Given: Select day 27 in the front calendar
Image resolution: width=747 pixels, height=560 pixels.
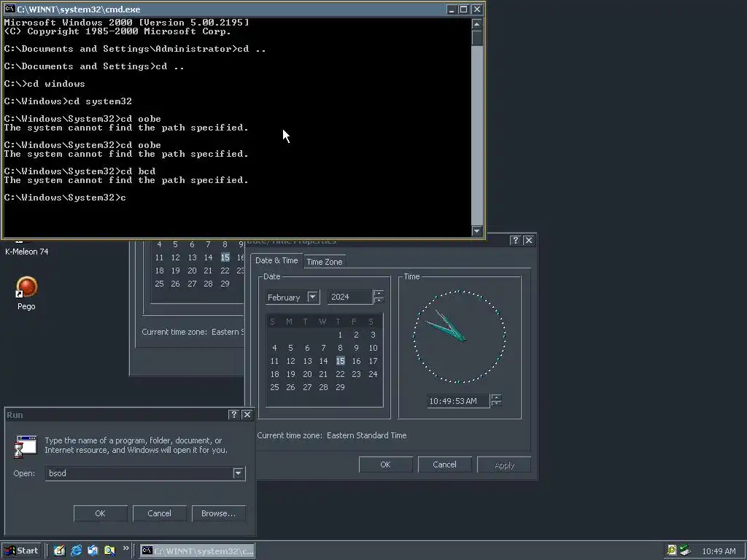Looking at the screenshot, I should (x=307, y=387).
